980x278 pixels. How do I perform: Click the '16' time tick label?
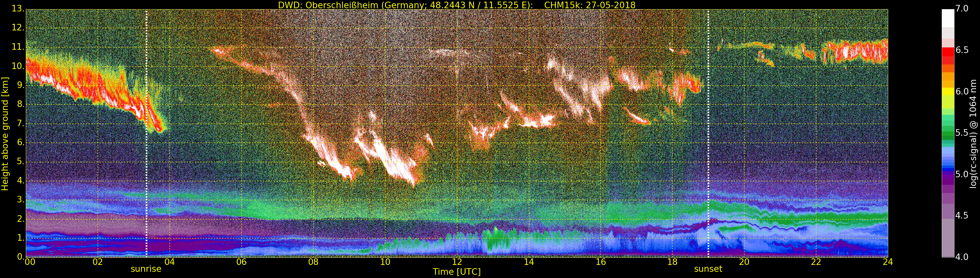[x=601, y=262]
